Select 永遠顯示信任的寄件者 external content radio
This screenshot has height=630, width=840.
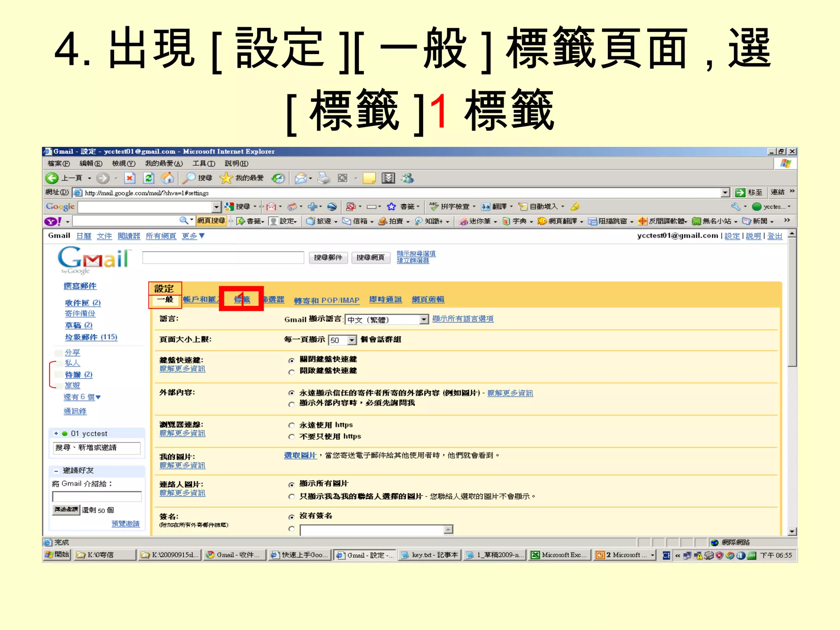point(292,393)
